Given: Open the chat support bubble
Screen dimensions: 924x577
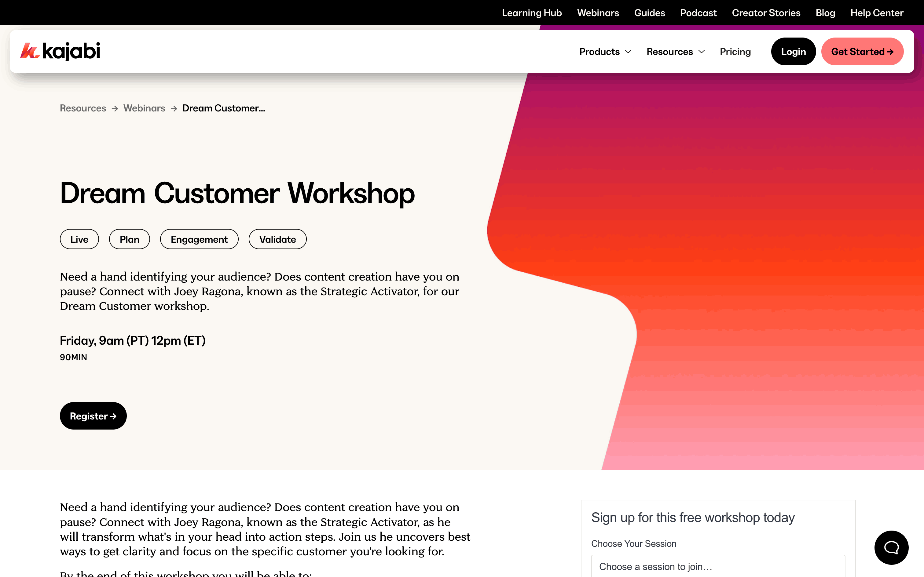Looking at the screenshot, I should point(891,547).
